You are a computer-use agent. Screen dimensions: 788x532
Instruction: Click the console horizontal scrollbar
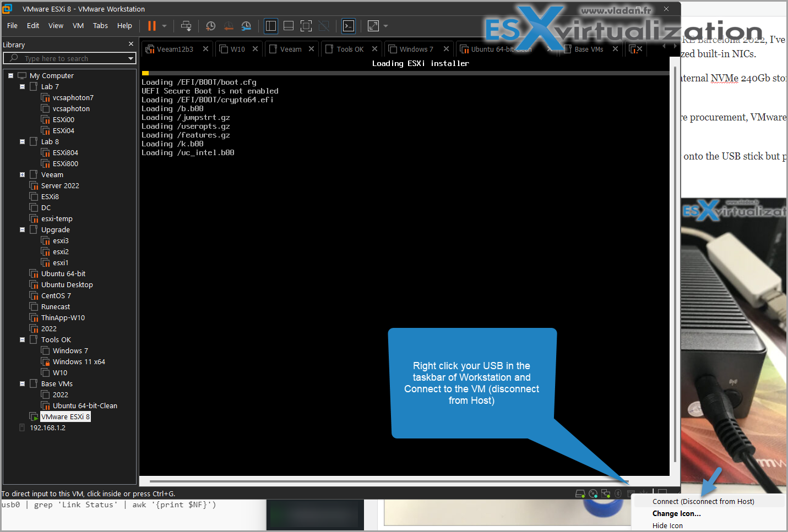(x=388, y=481)
